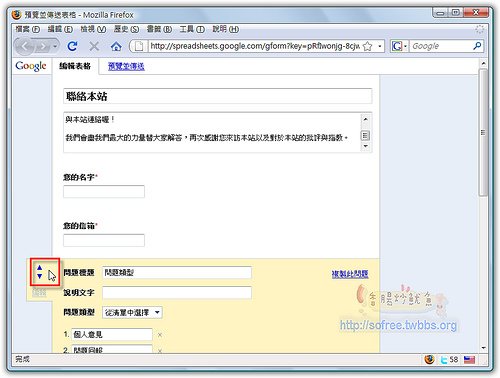Screen dimensions: 500x378
Task: Edit option 2 list field
Action: 112,349
